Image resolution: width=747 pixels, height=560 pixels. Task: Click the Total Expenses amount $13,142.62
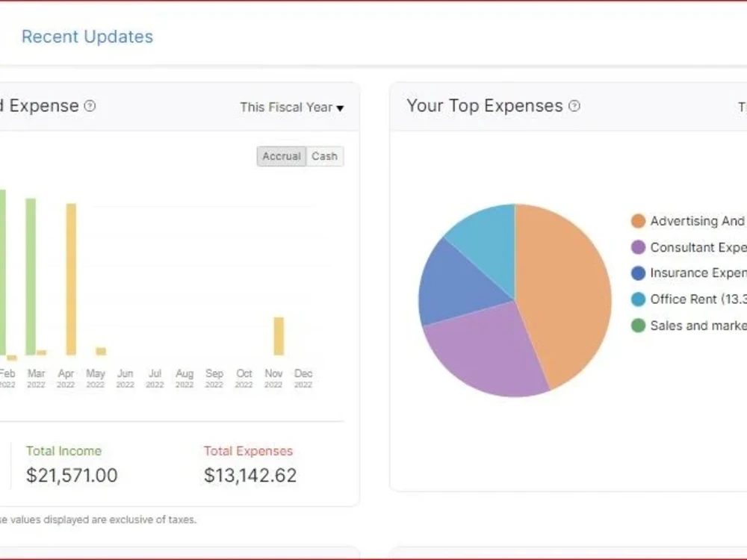coord(250,475)
